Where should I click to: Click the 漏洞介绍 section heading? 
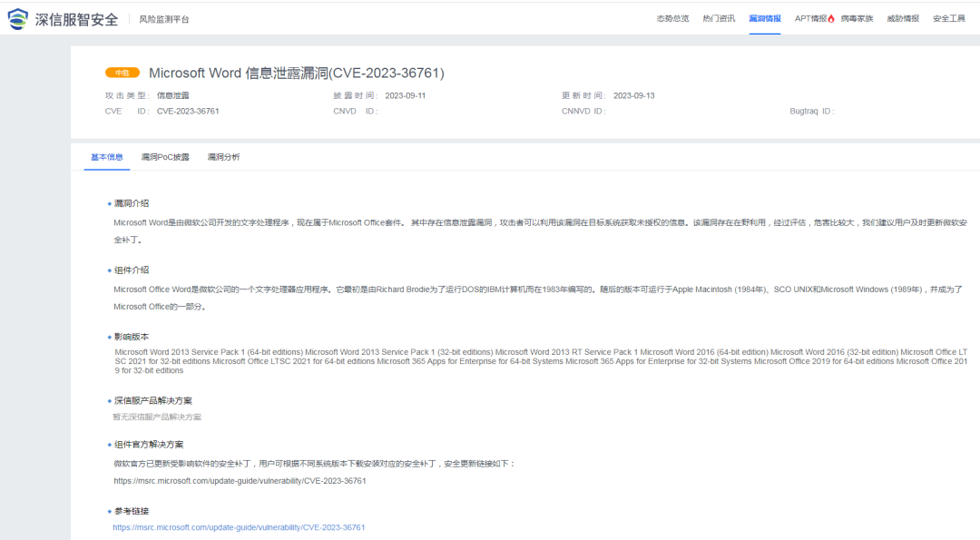pyautogui.click(x=132, y=203)
